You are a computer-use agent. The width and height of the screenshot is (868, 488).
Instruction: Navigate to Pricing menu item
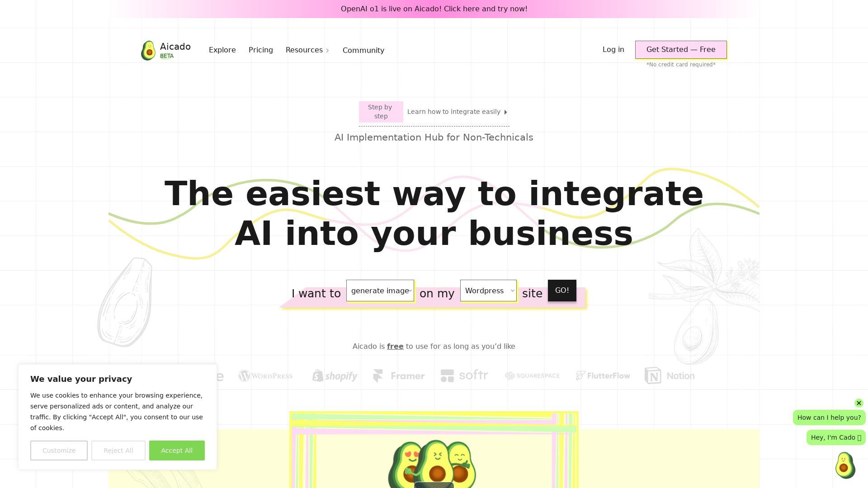click(x=260, y=50)
